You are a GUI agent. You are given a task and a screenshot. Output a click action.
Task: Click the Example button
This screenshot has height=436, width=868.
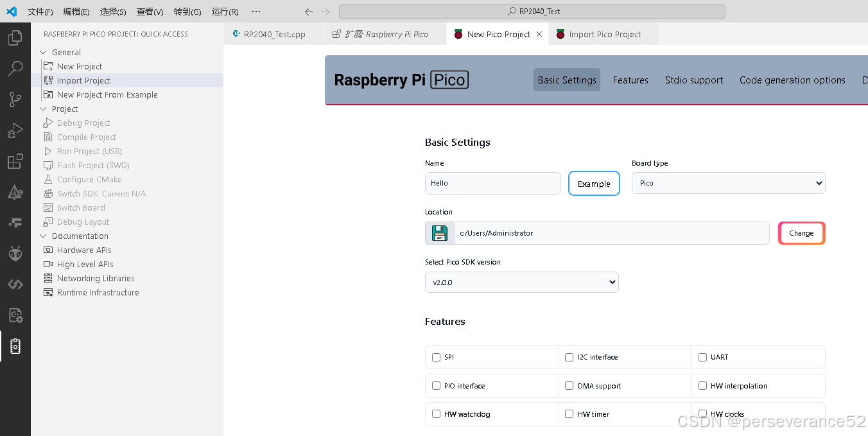(594, 184)
